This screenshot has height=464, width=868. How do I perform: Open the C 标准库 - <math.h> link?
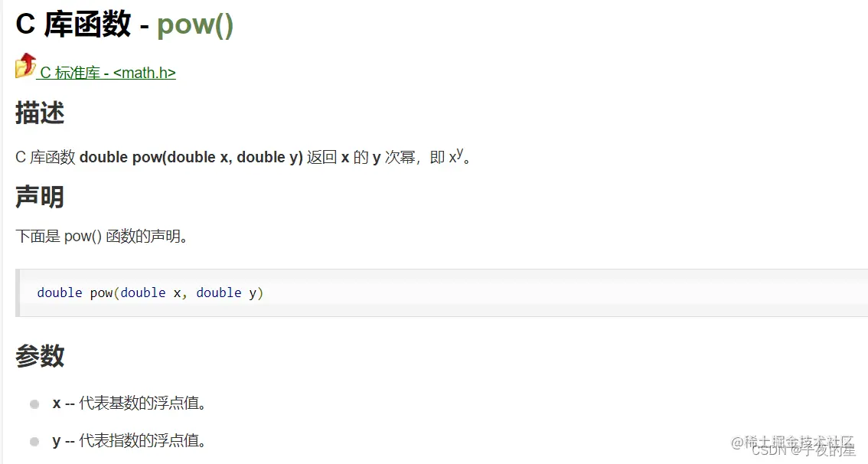point(107,73)
